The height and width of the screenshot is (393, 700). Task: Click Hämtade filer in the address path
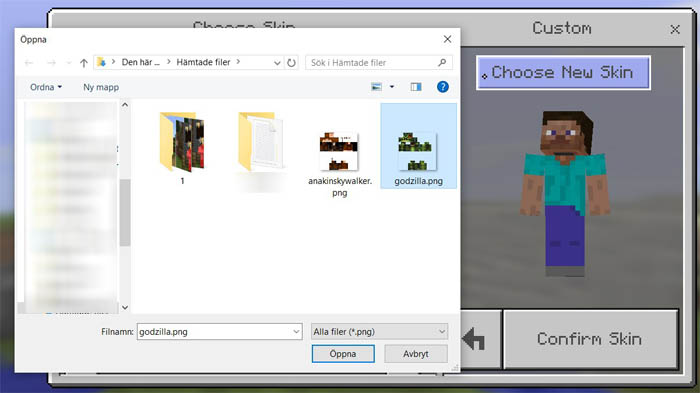point(203,63)
